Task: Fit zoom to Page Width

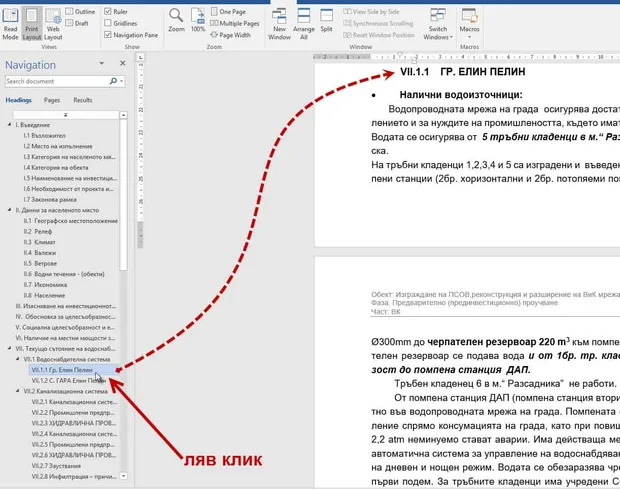Action: (x=231, y=35)
